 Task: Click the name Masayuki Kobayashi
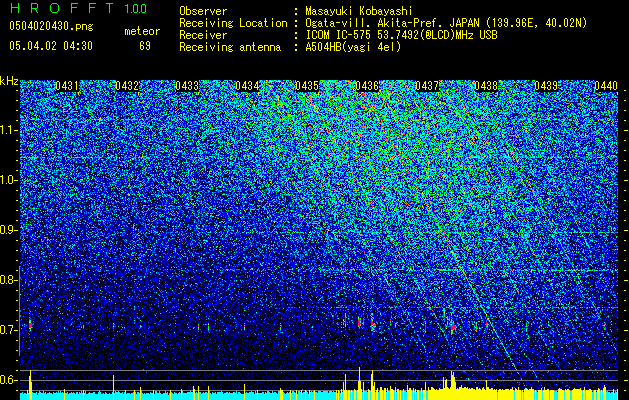358,11
